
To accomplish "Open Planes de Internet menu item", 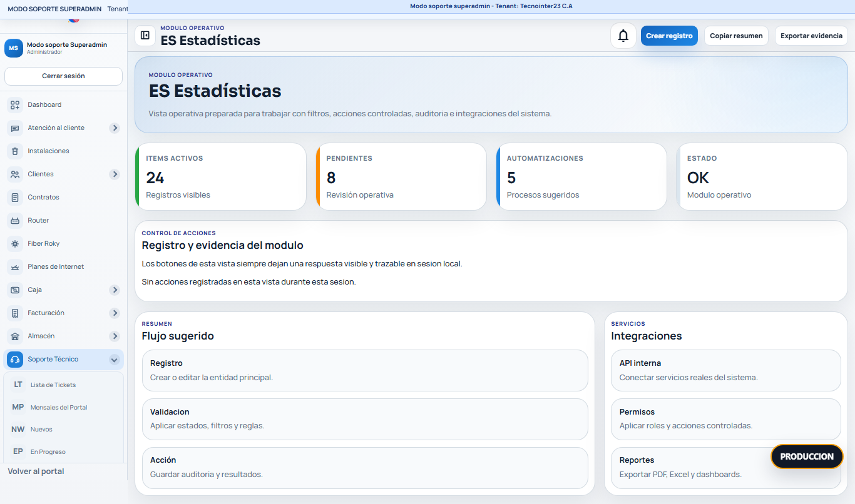I will tap(63, 267).
